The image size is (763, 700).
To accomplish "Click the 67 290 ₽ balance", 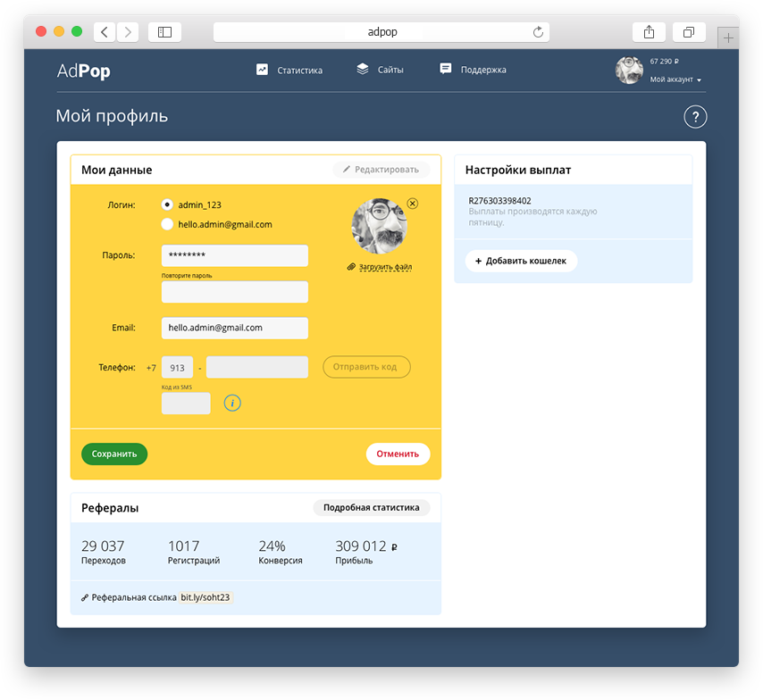I will pos(664,62).
